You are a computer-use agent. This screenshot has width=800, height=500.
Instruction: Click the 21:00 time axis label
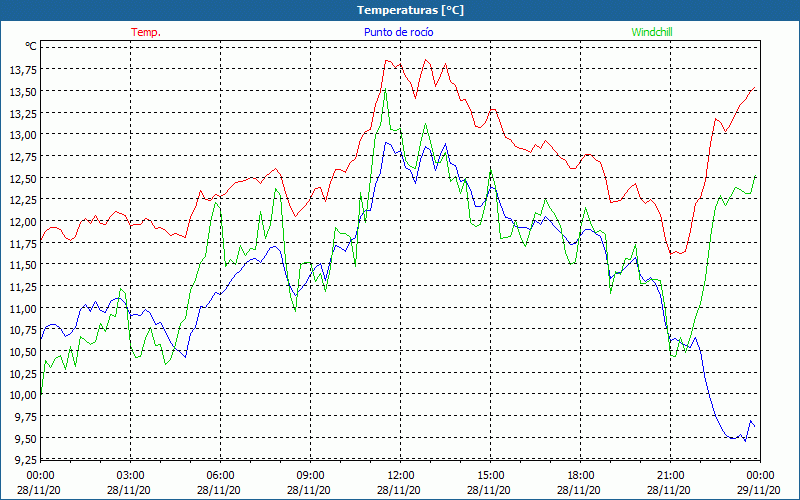(x=670, y=476)
